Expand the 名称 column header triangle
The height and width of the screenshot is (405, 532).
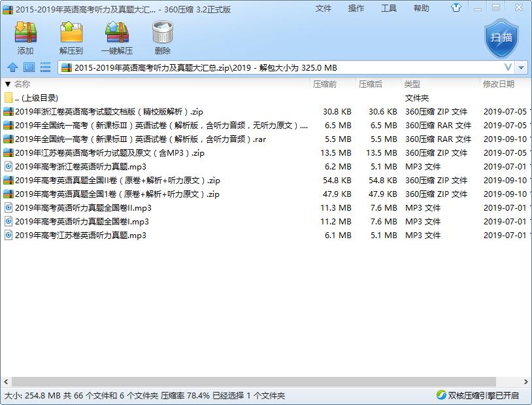(7, 84)
